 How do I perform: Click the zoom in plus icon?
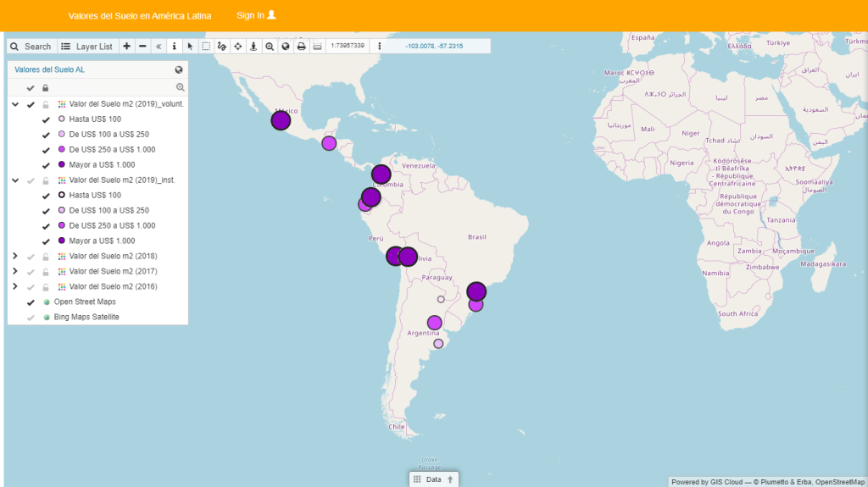pos(126,47)
